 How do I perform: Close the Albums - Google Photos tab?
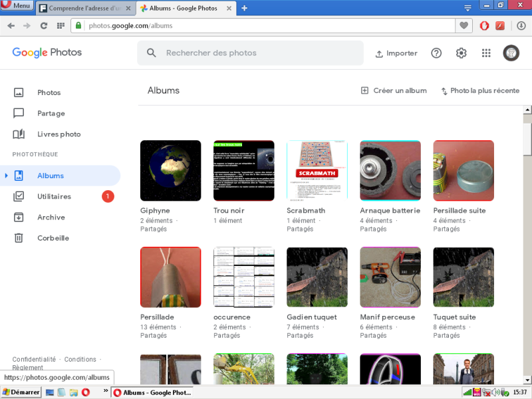coord(229,8)
